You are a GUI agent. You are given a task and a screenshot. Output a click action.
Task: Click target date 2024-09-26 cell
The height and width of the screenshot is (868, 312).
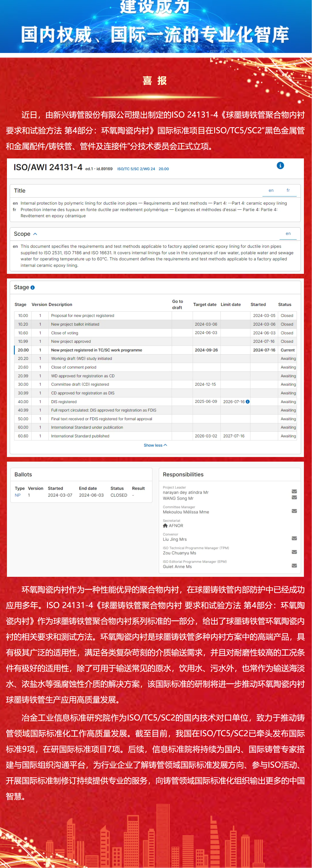206,350
